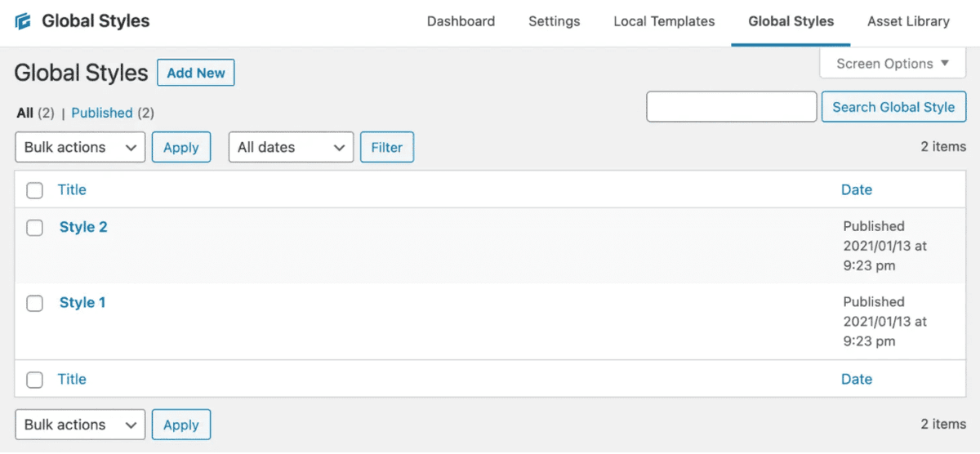Open the bottom Bulk actions dropdown

coord(80,425)
